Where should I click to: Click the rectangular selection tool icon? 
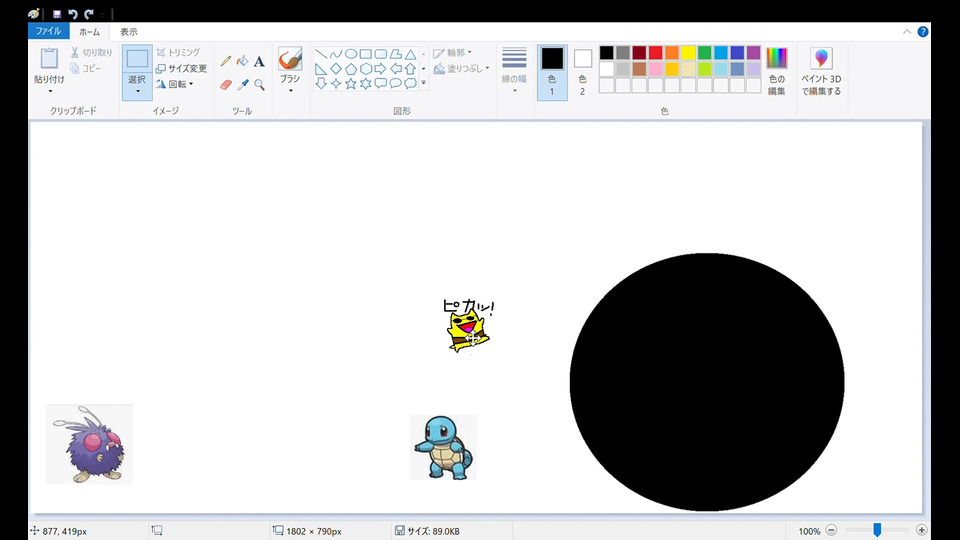(137, 59)
